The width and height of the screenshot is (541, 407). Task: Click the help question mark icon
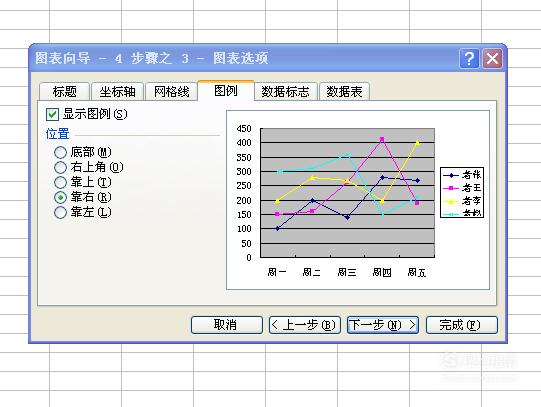coord(469,59)
